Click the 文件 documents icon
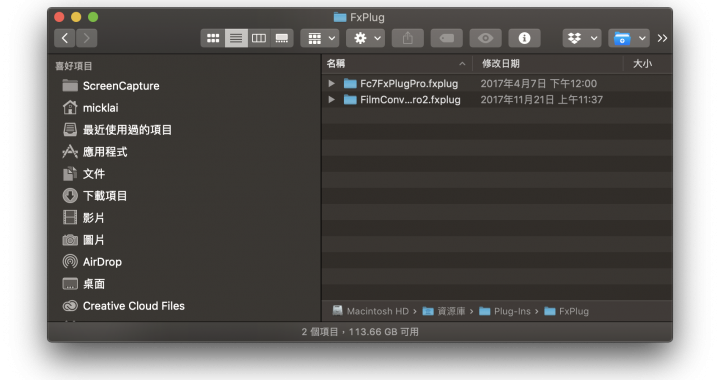Image resolution: width=720 pixels, height=380 pixels. [x=70, y=173]
